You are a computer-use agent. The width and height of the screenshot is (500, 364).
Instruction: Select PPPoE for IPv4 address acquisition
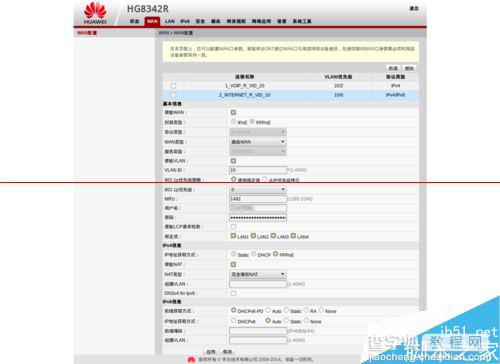pos(276,254)
